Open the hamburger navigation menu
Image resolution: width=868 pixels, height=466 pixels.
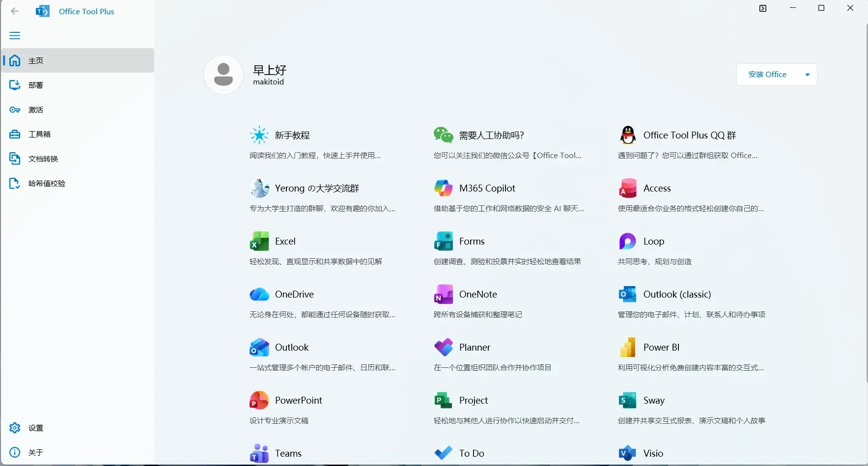point(15,35)
